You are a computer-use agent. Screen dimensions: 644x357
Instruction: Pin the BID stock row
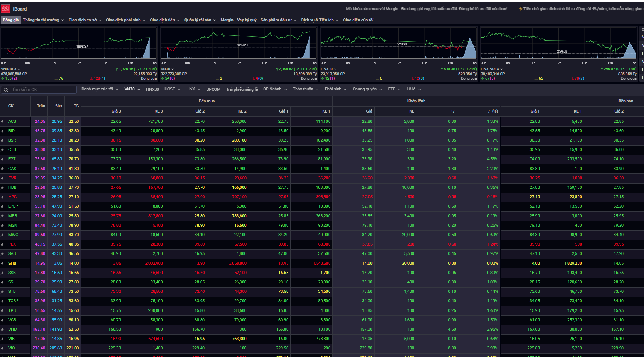2,131
